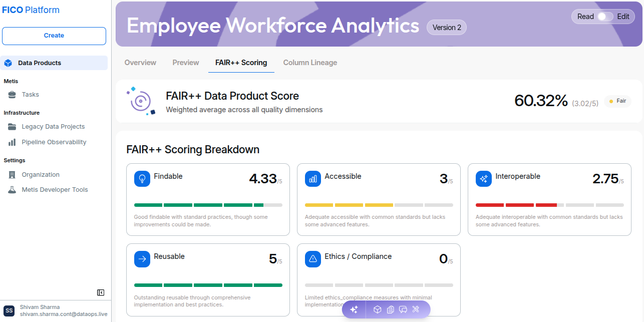Click the Fair rating badge

coord(617,101)
